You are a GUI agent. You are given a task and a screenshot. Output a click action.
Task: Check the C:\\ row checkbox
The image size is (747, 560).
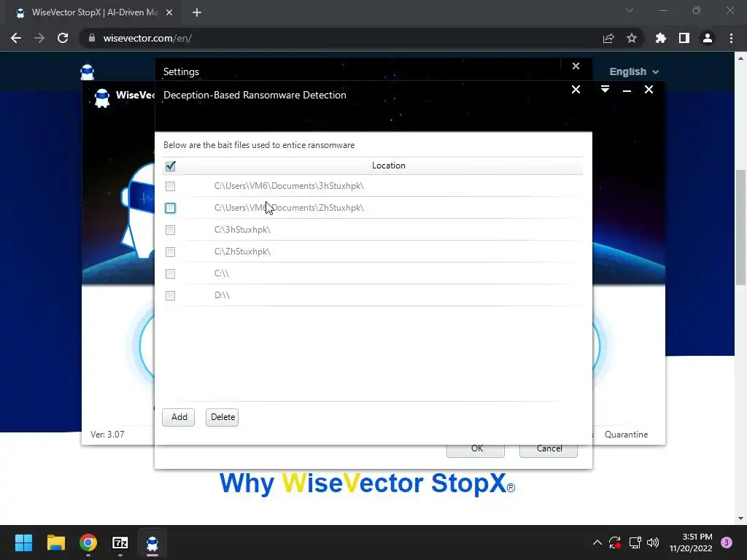pyautogui.click(x=170, y=274)
